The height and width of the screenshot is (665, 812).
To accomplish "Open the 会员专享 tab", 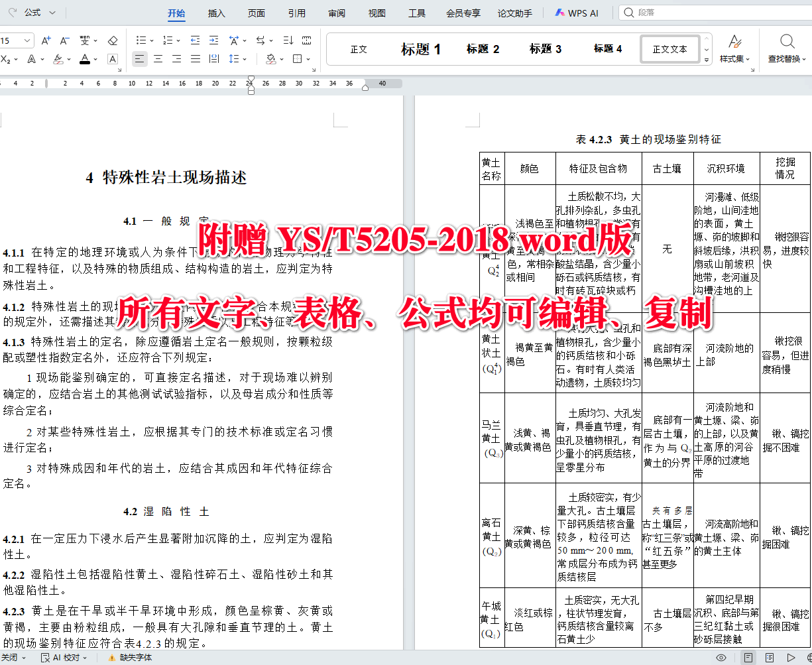I will coord(463,13).
